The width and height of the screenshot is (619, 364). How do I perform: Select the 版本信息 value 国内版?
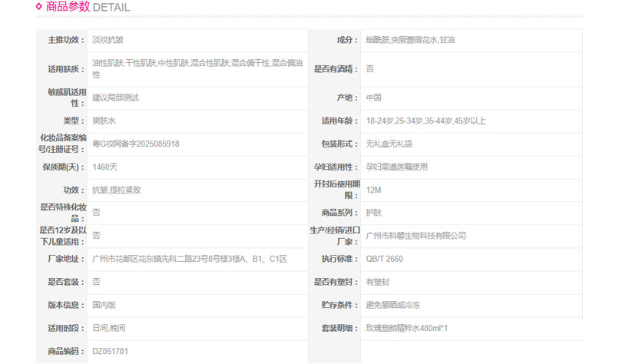tap(104, 305)
